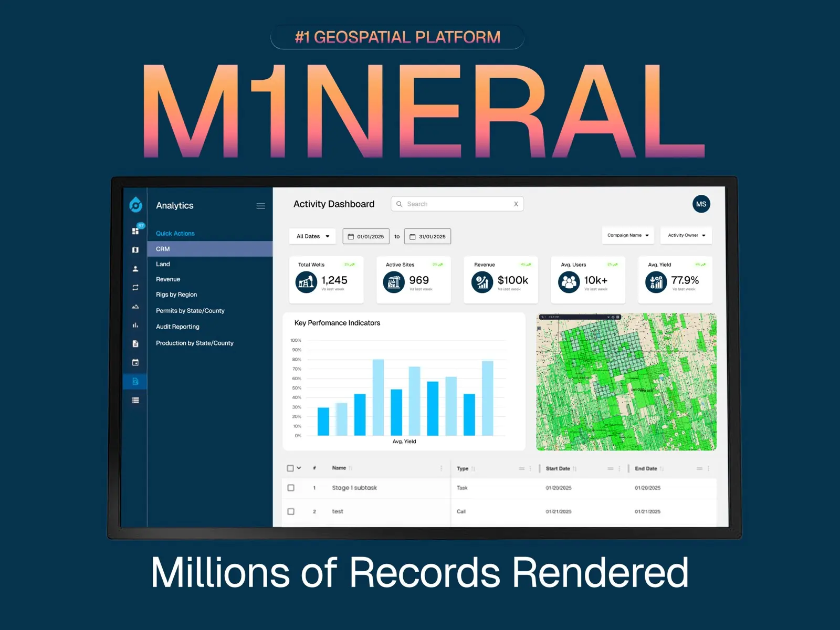
Task: Click the Quick Actions link
Action: [x=175, y=234]
